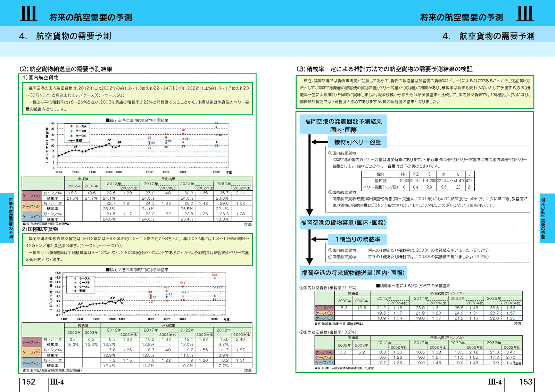This screenshot has height=392, width=555.
Task: Click cell '3.40' in constant-load-factor international table
Action: click(511, 352)
